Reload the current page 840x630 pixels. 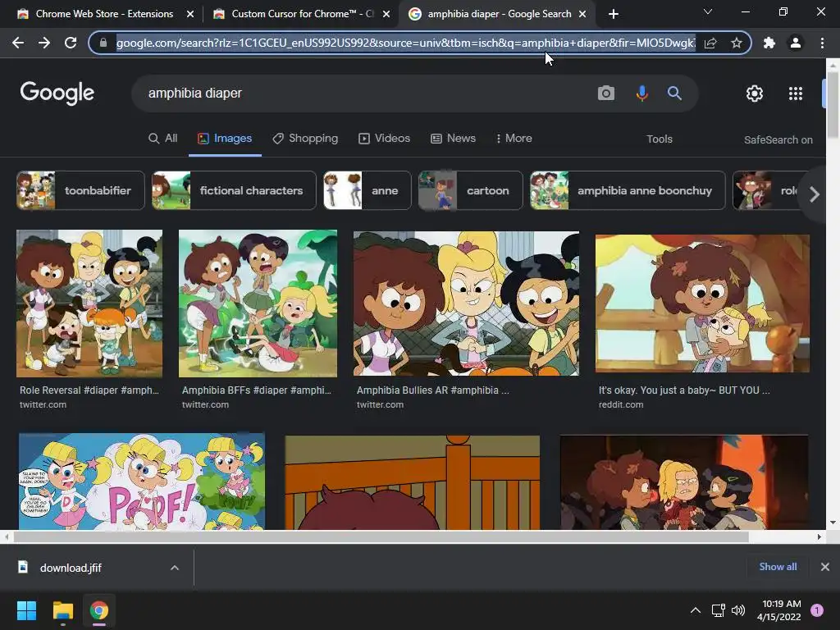pos(71,43)
